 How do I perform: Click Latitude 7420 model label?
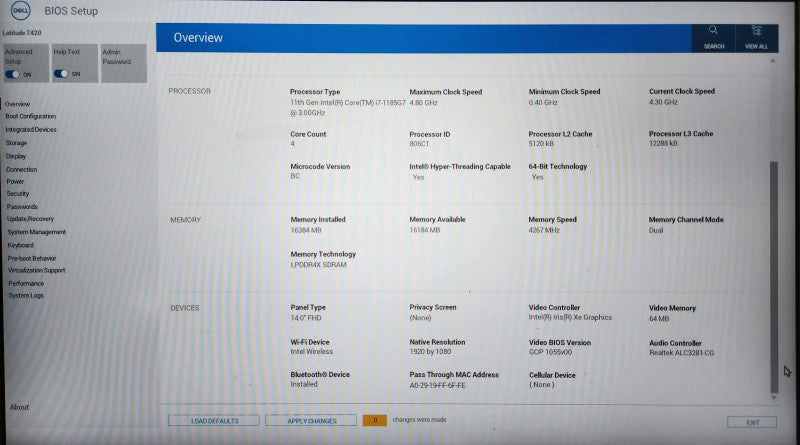tap(22, 33)
